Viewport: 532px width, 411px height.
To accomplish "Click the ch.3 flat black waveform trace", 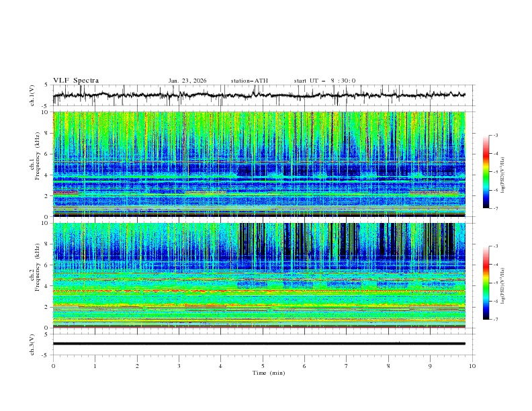I will pyautogui.click(x=259, y=344).
